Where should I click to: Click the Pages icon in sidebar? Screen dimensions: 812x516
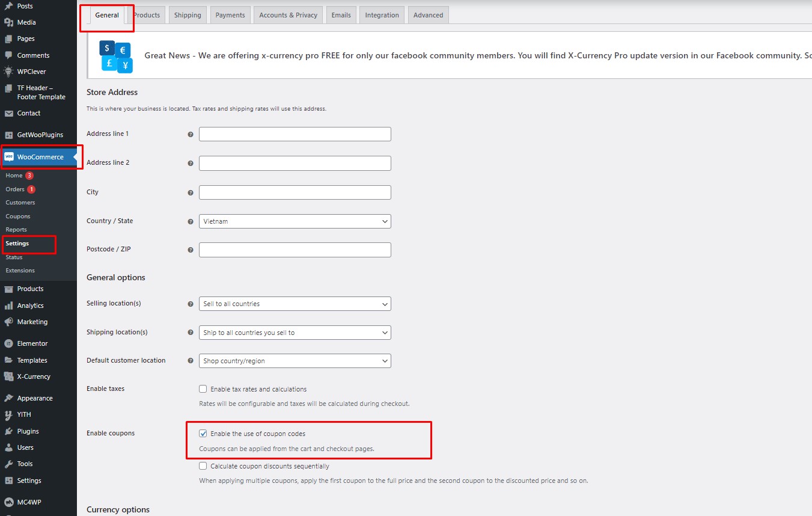[x=8, y=38]
